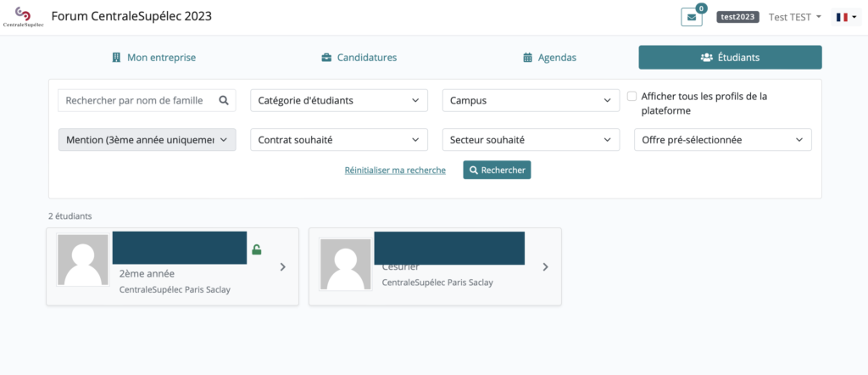Enable Afficher tous les profils checkbox

tap(632, 97)
